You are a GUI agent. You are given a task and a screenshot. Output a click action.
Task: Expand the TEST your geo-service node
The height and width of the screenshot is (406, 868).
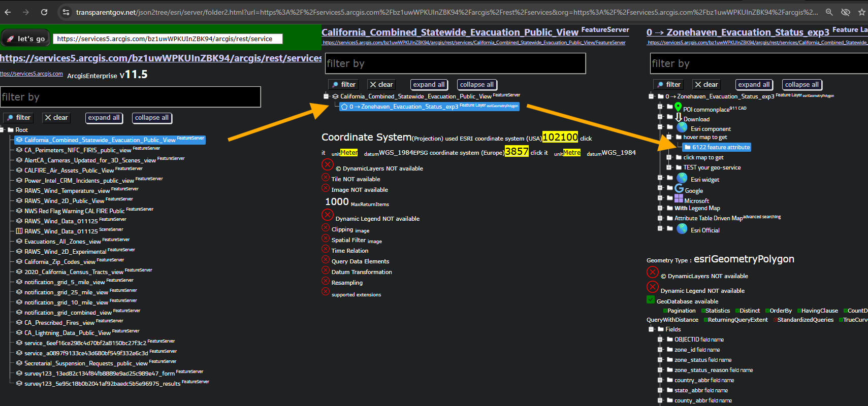[669, 167]
